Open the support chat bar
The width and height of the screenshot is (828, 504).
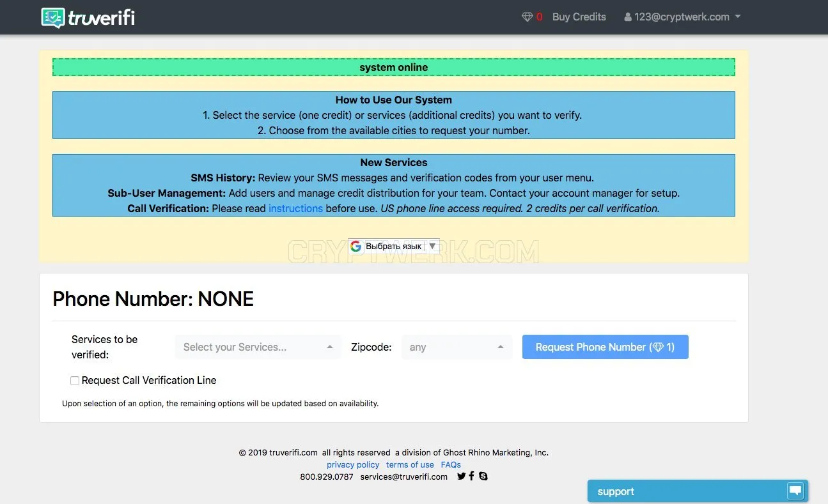tap(698, 491)
